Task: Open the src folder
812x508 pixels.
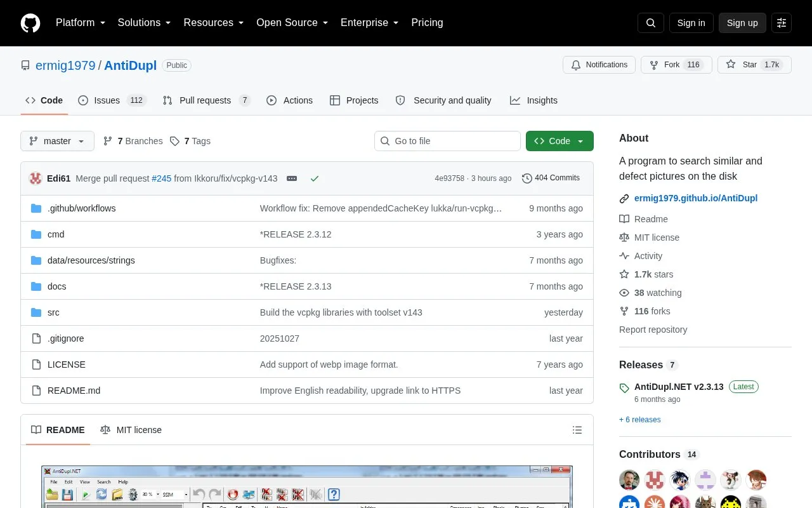Action: pyautogui.click(x=53, y=312)
